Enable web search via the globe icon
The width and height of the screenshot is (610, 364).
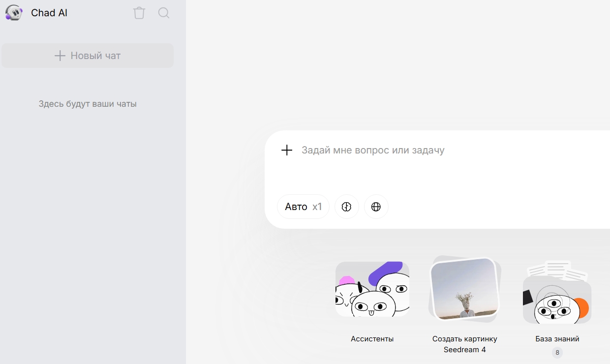pos(376,207)
